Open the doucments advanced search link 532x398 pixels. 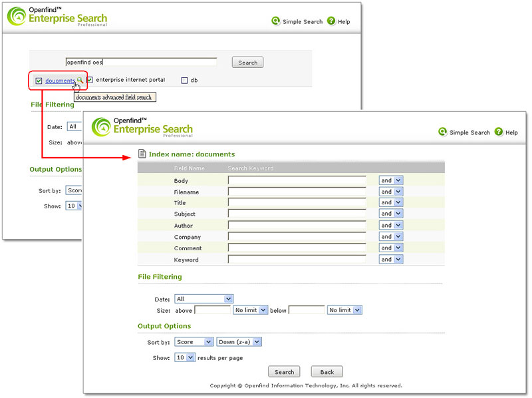pos(60,81)
